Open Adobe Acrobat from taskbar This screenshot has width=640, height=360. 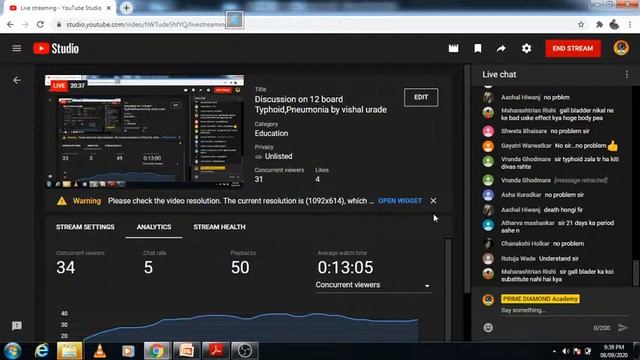pos(216,351)
